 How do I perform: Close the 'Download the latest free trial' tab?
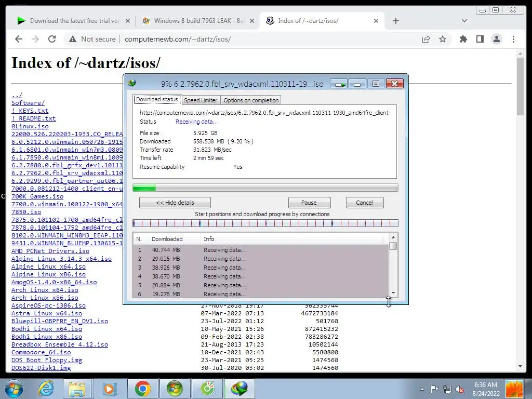[128, 21]
